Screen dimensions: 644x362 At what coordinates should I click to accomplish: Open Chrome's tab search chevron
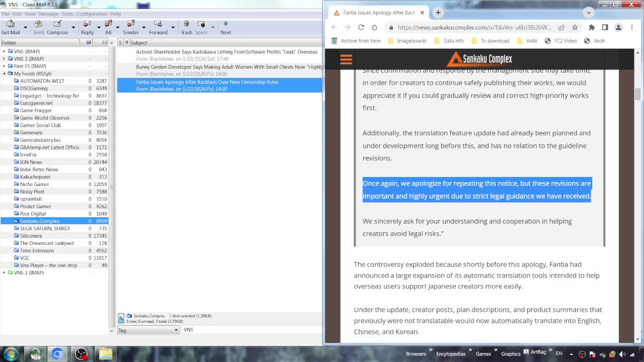(x=589, y=13)
